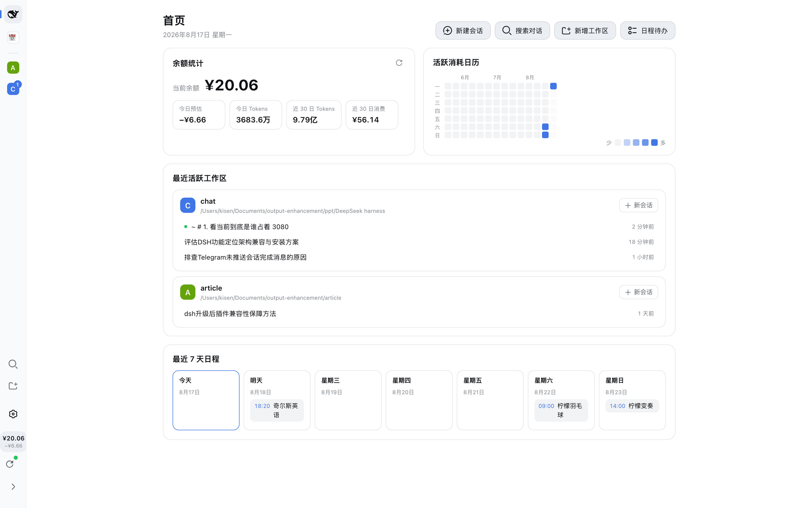
Task: Refresh the balance statistics card
Action: 399,63
